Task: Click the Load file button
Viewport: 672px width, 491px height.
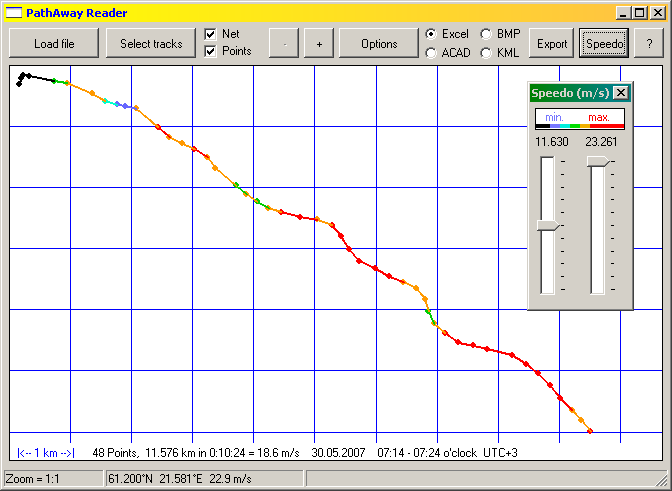Action: click(54, 44)
